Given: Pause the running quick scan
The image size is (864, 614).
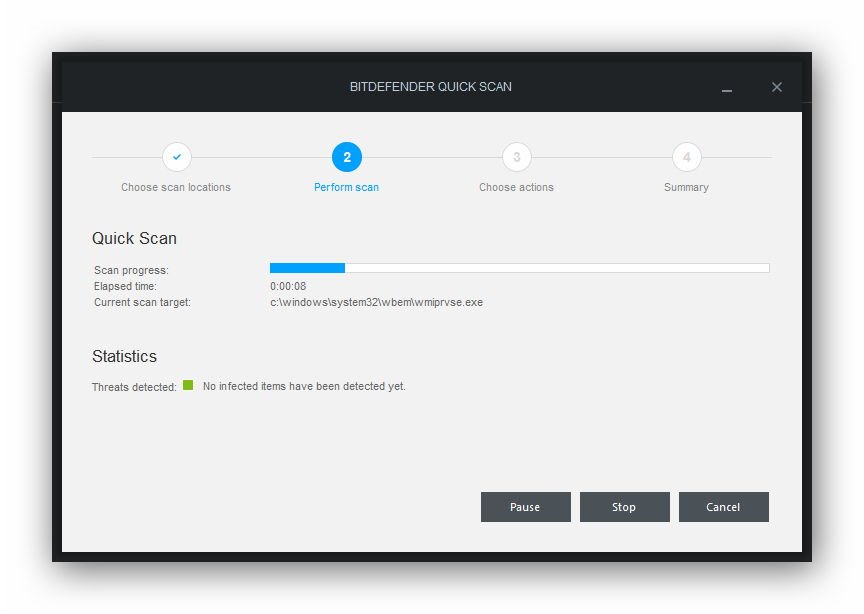Looking at the screenshot, I should [525, 507].
